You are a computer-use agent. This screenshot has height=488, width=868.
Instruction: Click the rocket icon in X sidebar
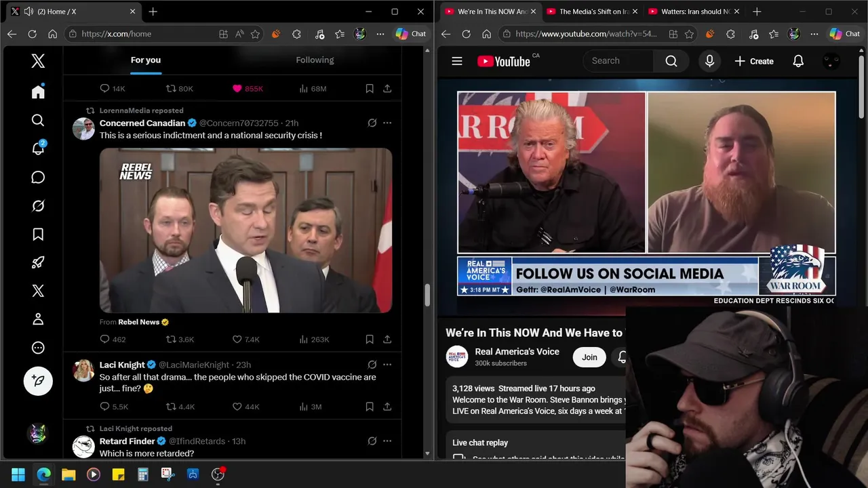click(x=38, y=263)
